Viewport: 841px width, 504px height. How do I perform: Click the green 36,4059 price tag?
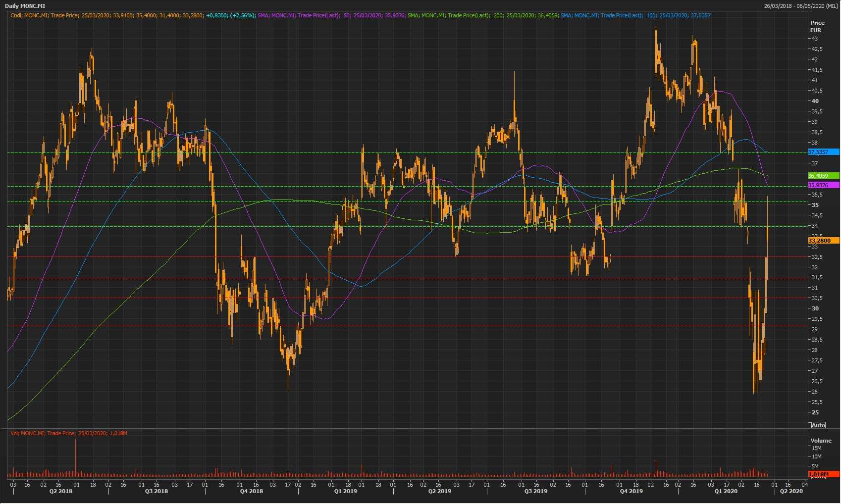[x=823, y=176]
